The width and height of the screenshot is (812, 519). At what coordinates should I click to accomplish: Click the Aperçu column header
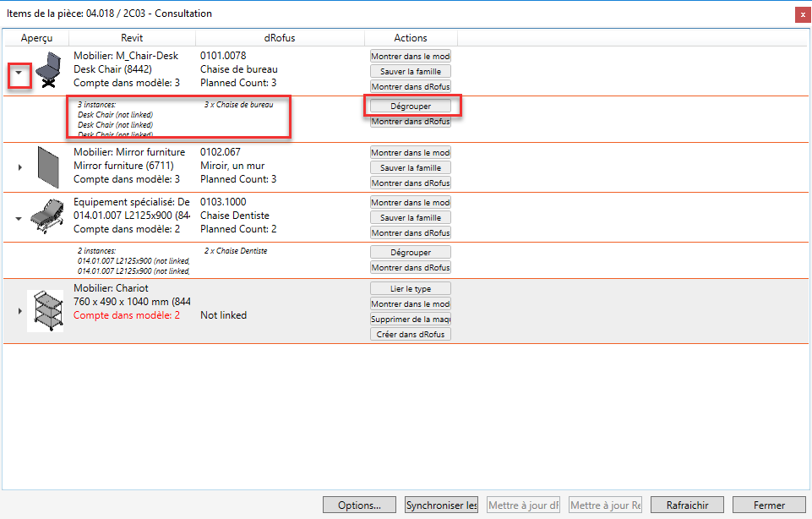point(36,38)
